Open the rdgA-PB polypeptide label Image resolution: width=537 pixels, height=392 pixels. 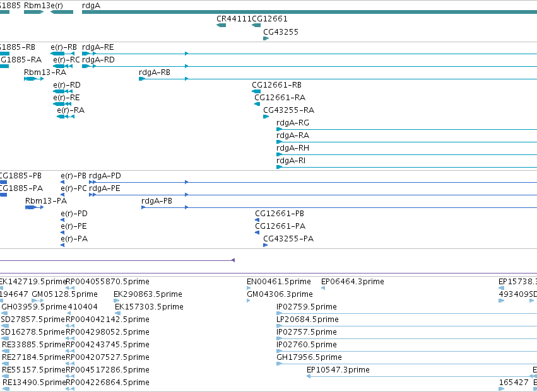click(x=157, y=201)
